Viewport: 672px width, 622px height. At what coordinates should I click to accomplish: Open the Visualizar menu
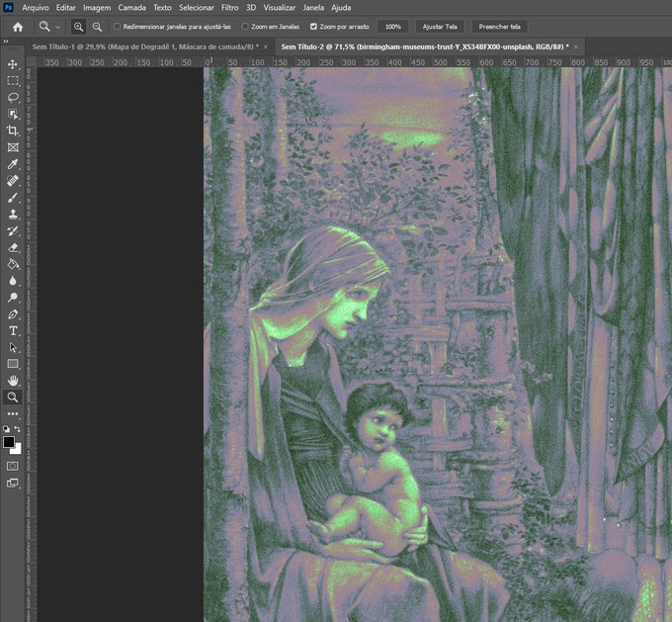(280, 8)
